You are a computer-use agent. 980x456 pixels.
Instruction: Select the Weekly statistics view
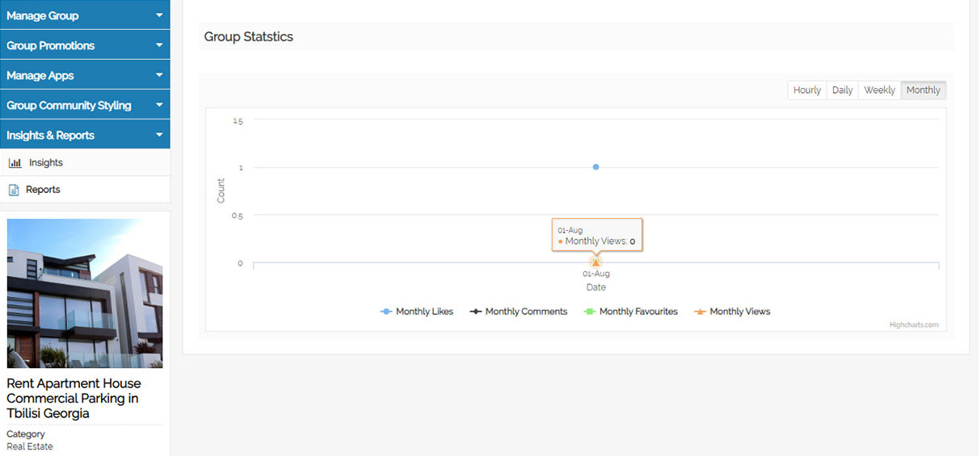(879, 90)
